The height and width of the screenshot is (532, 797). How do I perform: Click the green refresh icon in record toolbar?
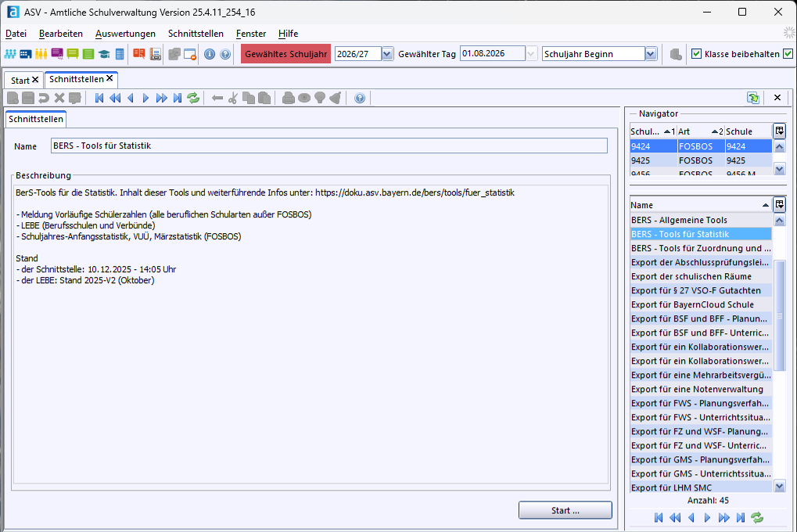[x=193, y=98]
